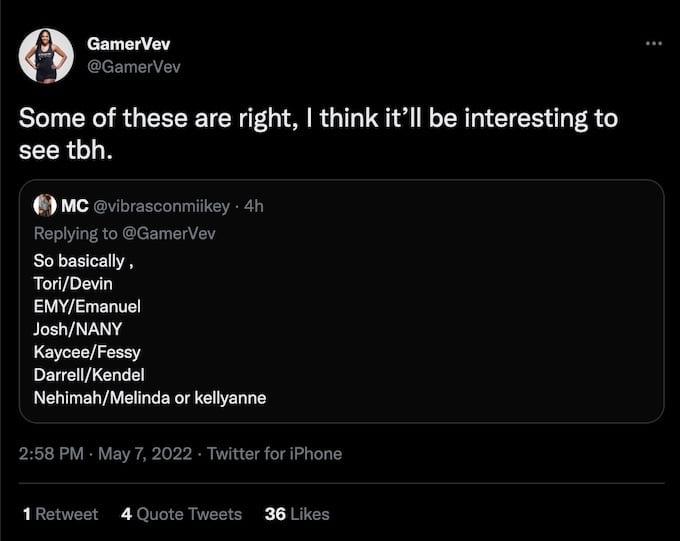This screenshot has width=680, height=541.
Task: Open MC's small avatar in quoted tweet
Action: (x=45, y=205)
